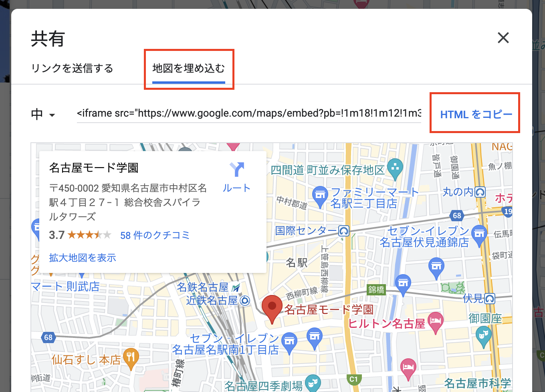Screen dimensions: 545x392
Task: Click the ルート directions label
Action: pyautogui.click(x=236, y=188)
